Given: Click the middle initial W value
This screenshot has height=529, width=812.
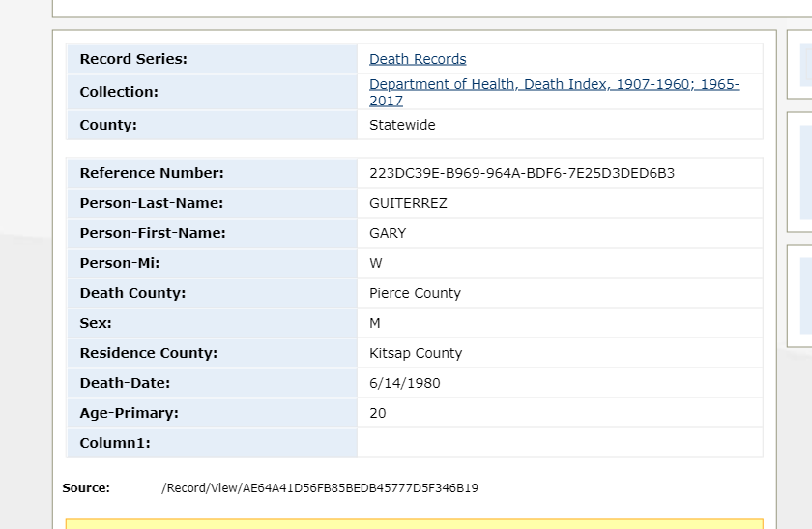Looking at the screenshot, I should 376,263.
